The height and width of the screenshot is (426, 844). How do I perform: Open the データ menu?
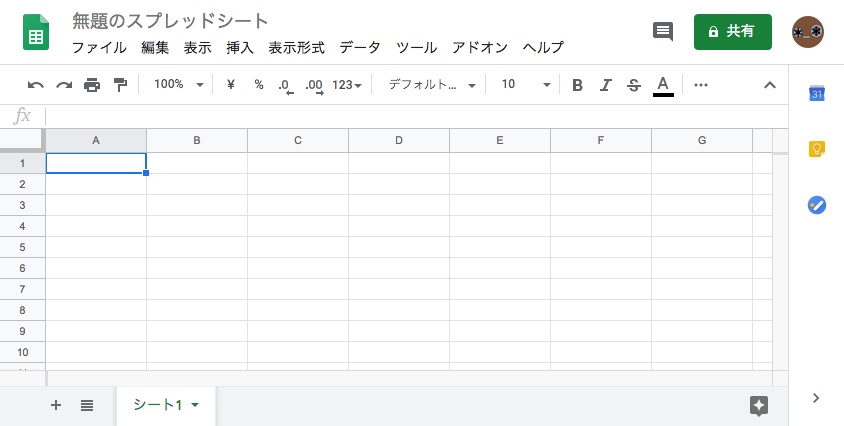[x=360, y=47]
